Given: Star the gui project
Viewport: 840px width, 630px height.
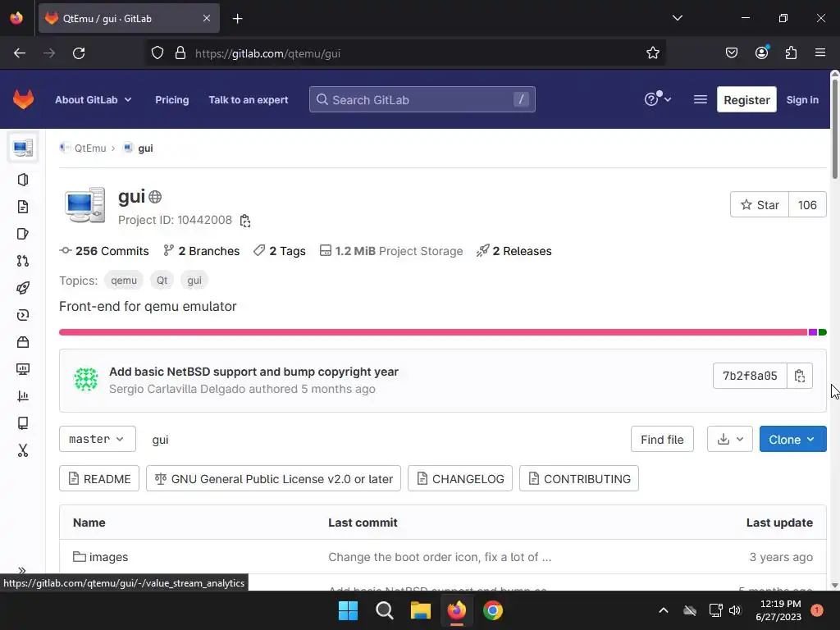Looking at the screenshot, I should (x=759, y=204).
